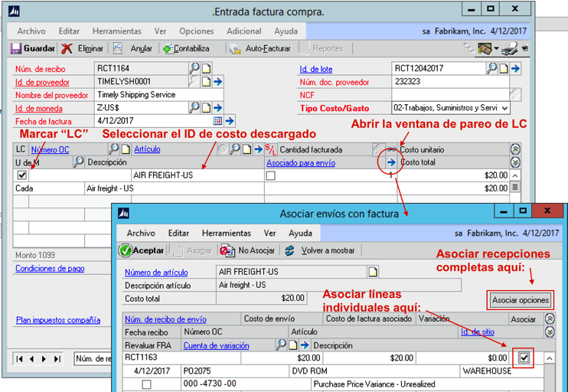
Task: Open toolbar dropdown arrow beside money icon
Action: [496, 48]
